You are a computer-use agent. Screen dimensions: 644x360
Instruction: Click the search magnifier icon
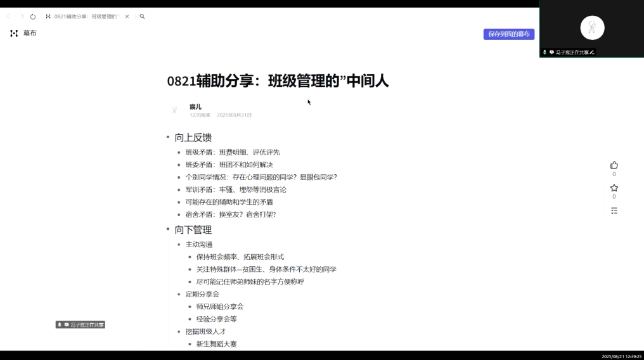(x=142, y=16)
